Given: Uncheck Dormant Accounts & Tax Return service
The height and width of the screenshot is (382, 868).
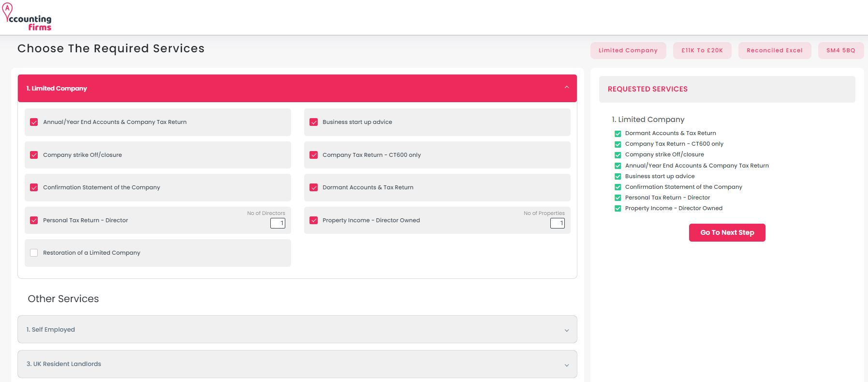Looking at the screenshot, I should click(x=314, y=187).
